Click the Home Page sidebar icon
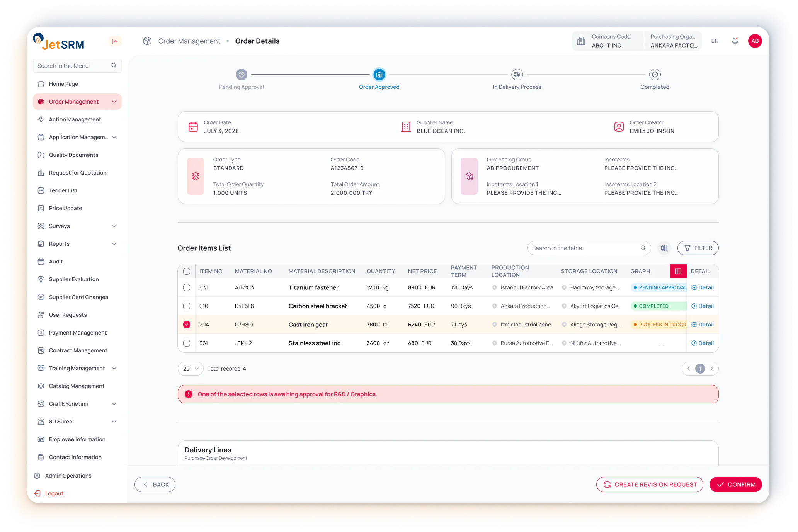The height and width of the screenshot is (532, 798). tap(41, 84)
